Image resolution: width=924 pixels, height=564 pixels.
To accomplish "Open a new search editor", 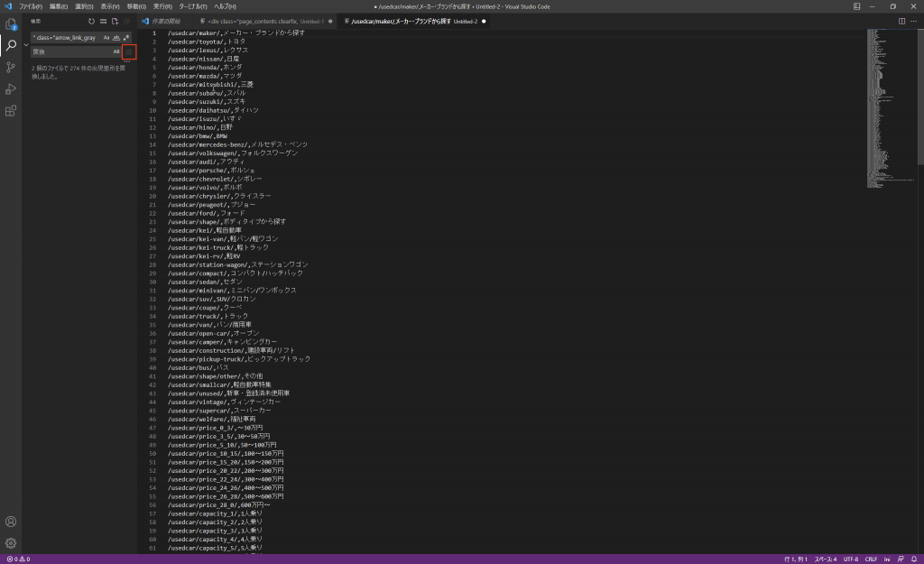I will click(115, 22).
